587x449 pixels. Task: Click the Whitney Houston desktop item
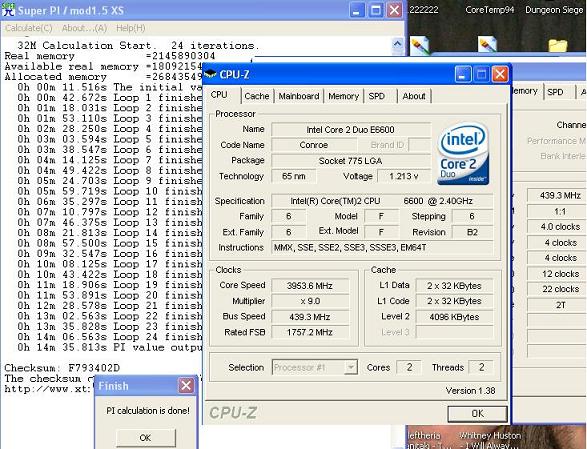pos(490,440)
